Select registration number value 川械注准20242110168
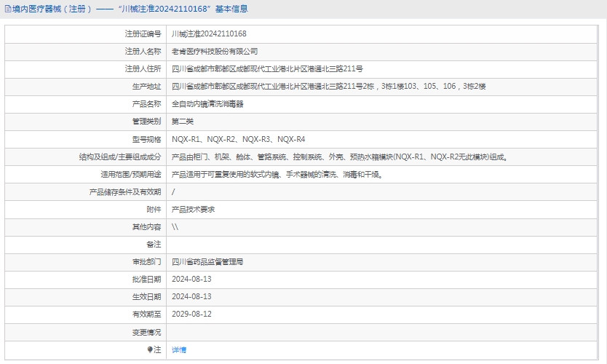 [x=209, y=34]
